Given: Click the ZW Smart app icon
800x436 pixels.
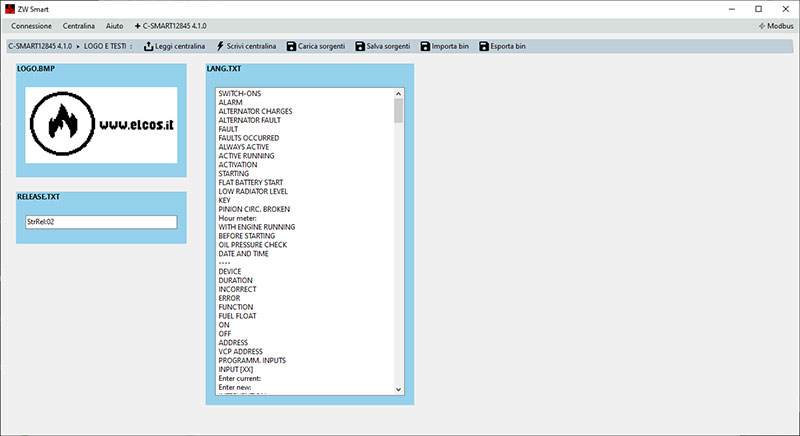Looking at the screenshot, I should (9, 8).
